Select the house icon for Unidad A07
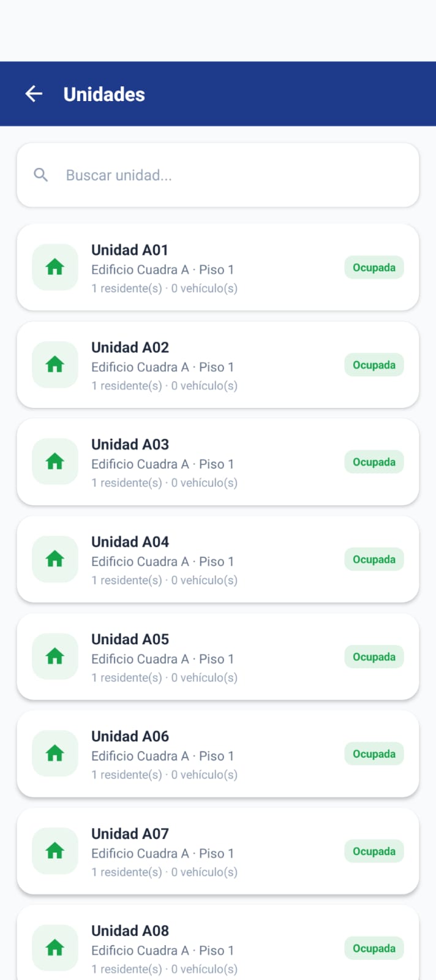This screenshot has height=980, width=436. coord(55,851)
